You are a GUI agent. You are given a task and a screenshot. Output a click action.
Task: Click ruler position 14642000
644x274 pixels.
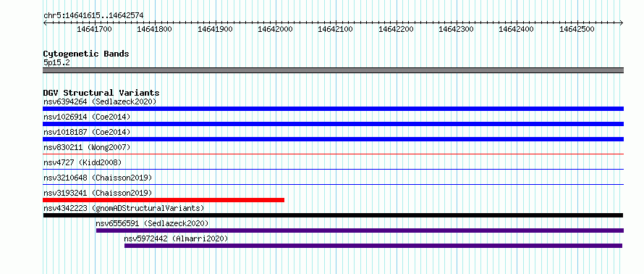pos(275,29)
